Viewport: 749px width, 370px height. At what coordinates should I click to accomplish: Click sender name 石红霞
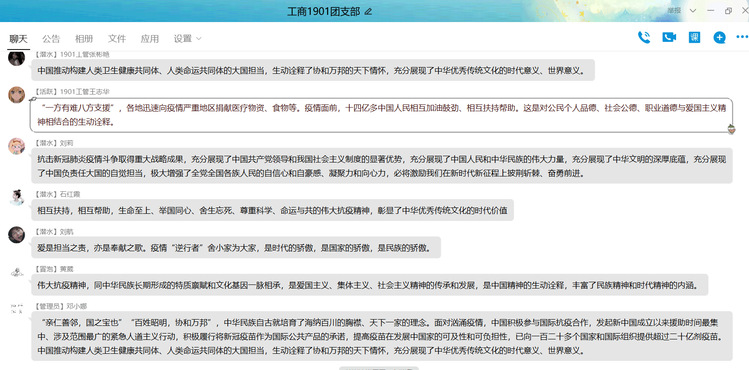point(70,194)
